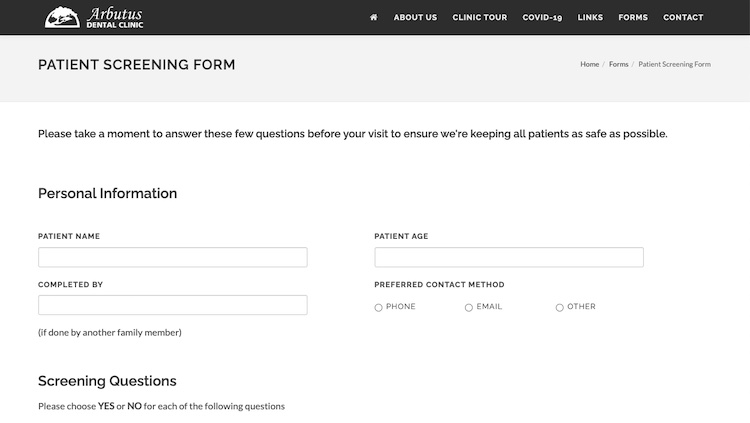Screen dimensions: 750x423
Task: Click the Forms breadcrumb link
Action: click(x=619, y=64)
